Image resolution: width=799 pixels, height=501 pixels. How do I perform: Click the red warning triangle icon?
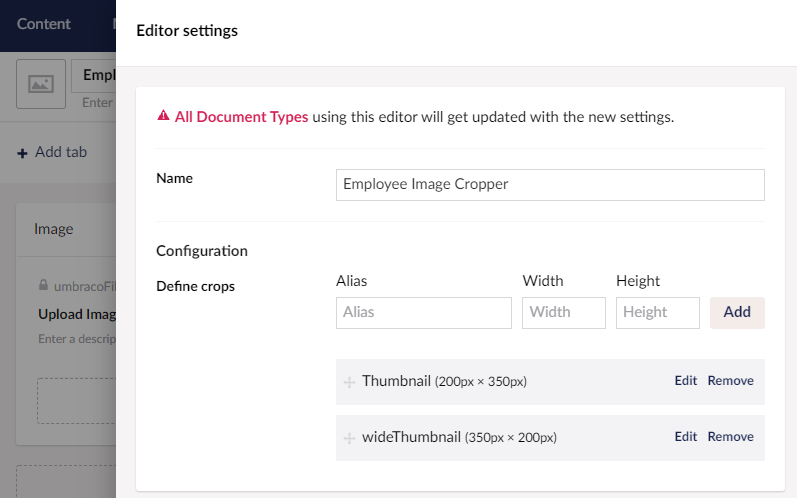[x=163, y=116]
